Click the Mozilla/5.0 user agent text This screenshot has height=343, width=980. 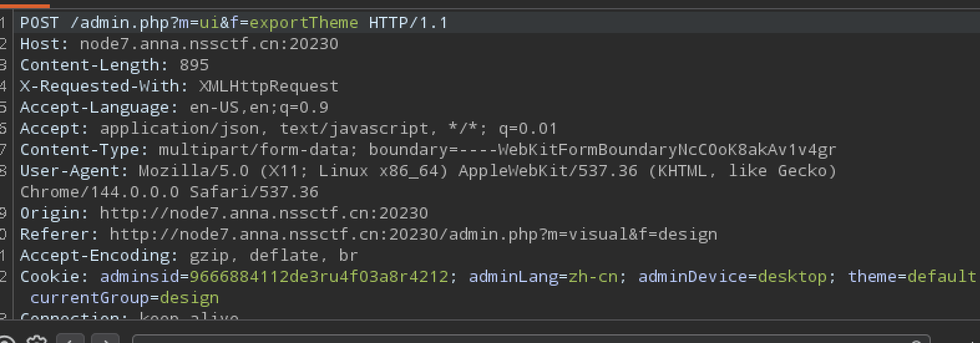pos(194,171)
